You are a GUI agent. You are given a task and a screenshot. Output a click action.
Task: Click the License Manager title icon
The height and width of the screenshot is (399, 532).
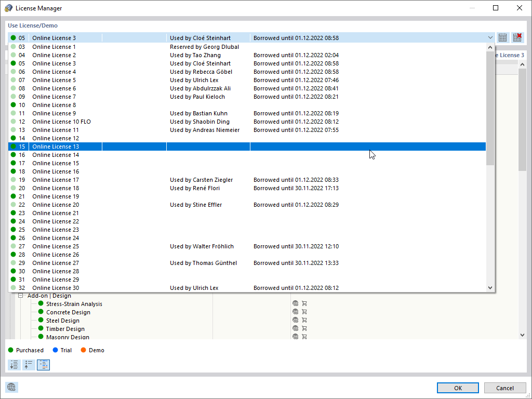[x=8, y=8]
